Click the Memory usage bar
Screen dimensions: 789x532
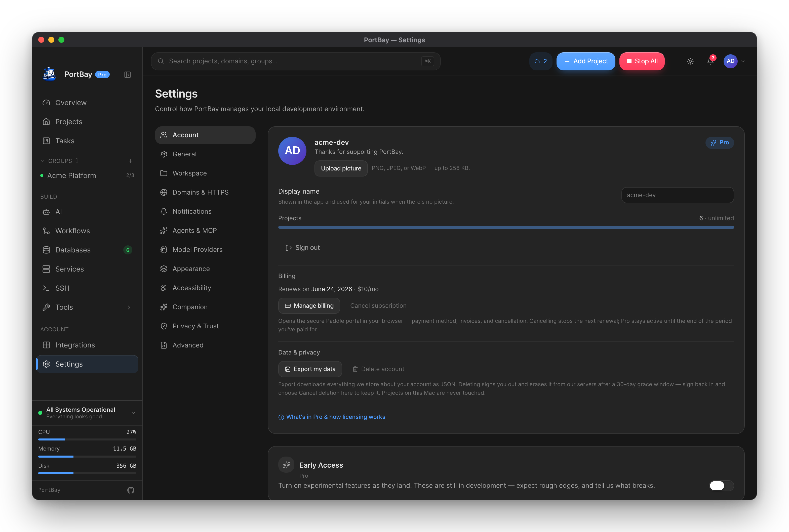pos(87,457)
